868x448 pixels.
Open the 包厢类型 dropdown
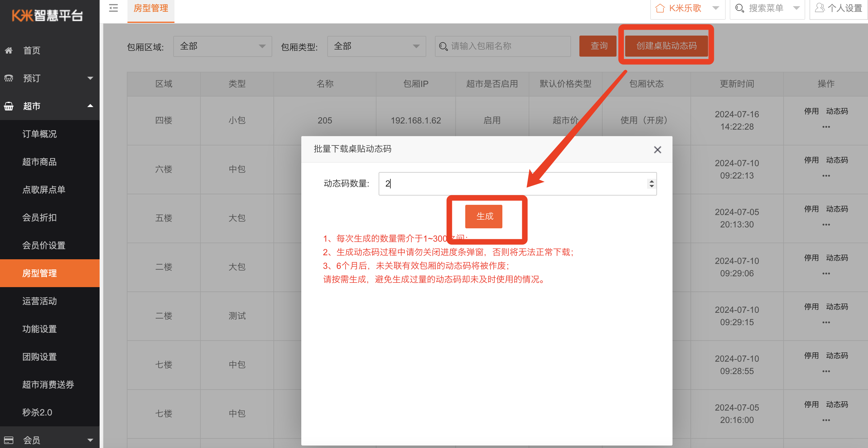coord(376,46)
